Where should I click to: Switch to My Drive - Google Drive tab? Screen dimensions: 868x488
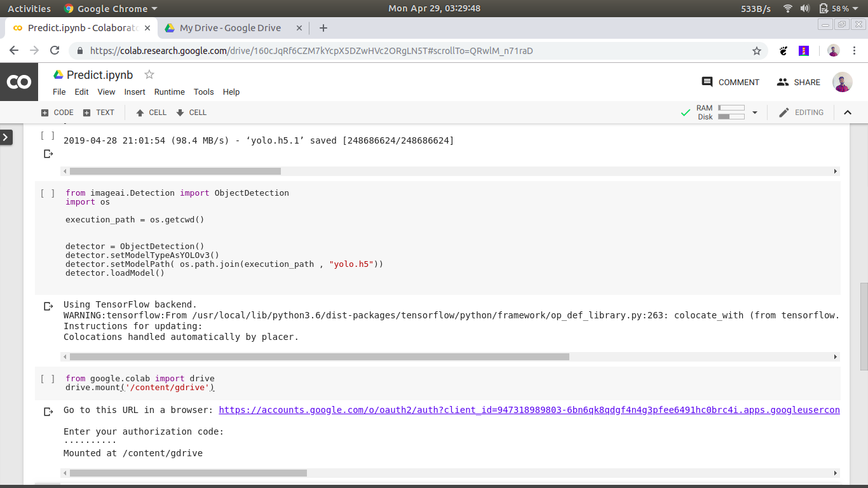point(230,28)
